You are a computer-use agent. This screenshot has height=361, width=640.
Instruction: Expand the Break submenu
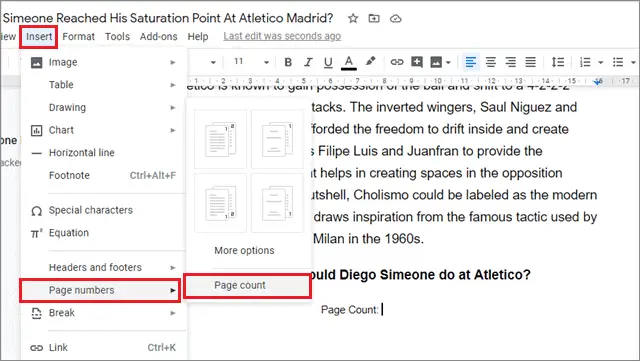[104, 313]
